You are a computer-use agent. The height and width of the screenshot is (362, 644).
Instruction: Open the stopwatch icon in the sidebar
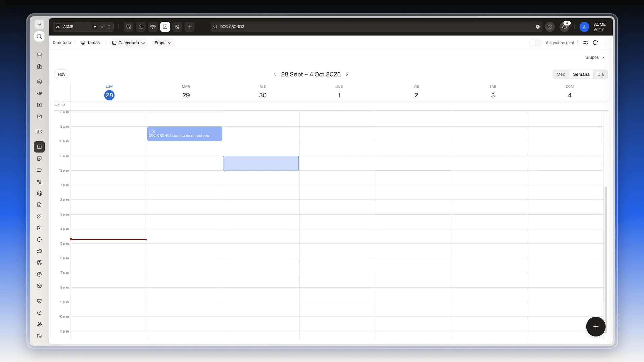[x=39, y=313]
